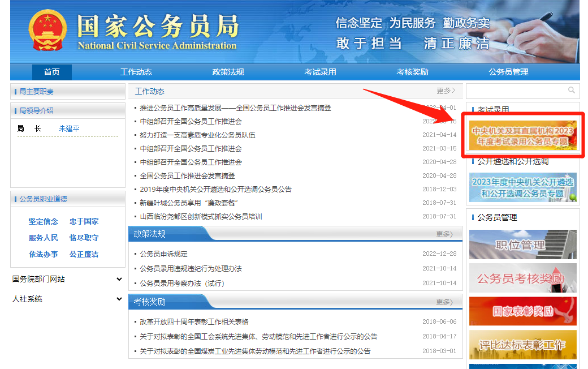Open the 考核奖励 navigation tab
Viewport: 588px width, 369px height.
tap(412, 72)
